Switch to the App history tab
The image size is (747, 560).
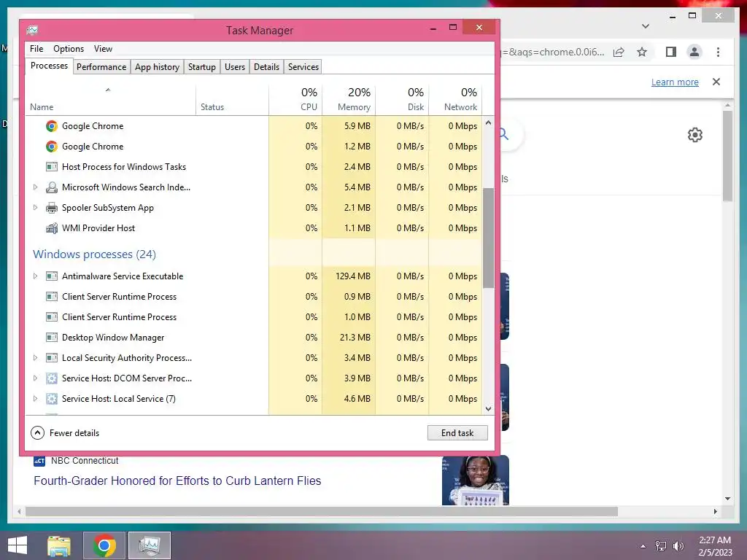click(158, 67)
